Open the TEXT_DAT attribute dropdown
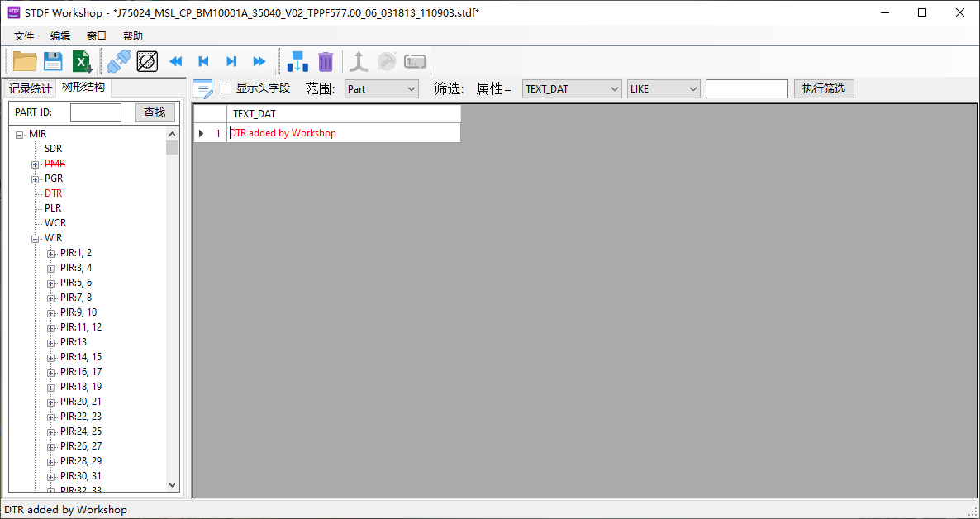 (x=572, y=88)
